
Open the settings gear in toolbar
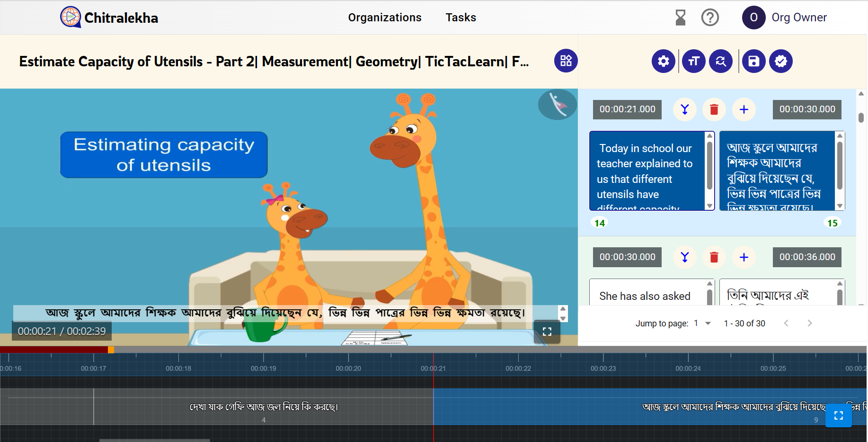tap(663, 61)
